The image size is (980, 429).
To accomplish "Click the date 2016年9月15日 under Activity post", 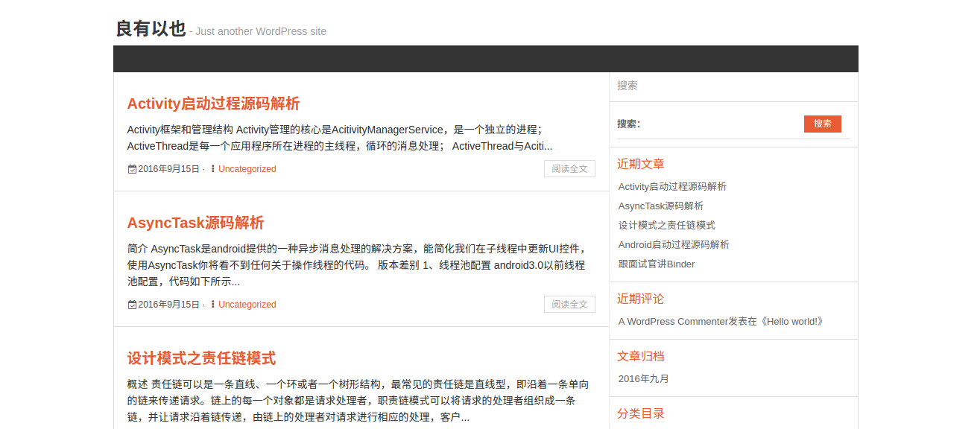I will click(169, 169).
